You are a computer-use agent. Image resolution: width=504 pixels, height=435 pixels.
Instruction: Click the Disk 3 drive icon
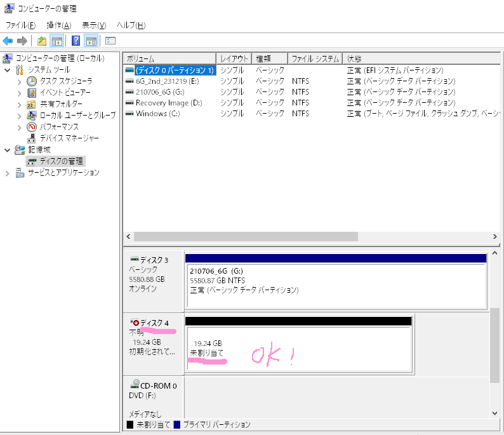click(135, 259)
